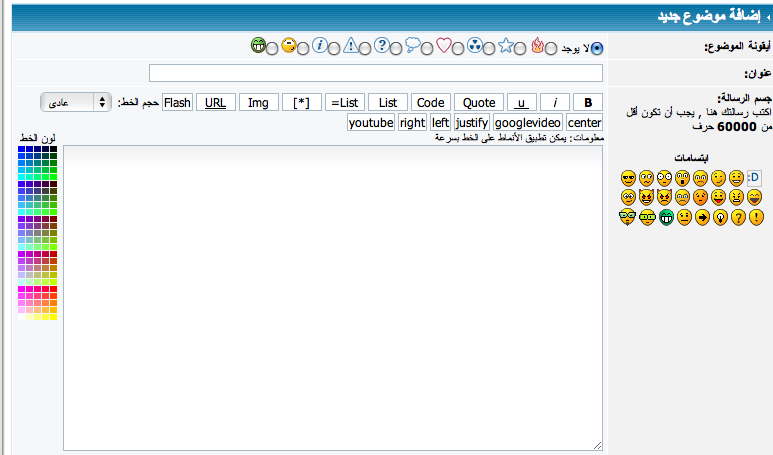Viewport: 773px width, 455px height.
Task: Click the Quote BBCode button
Action: [x=479, y=102]
